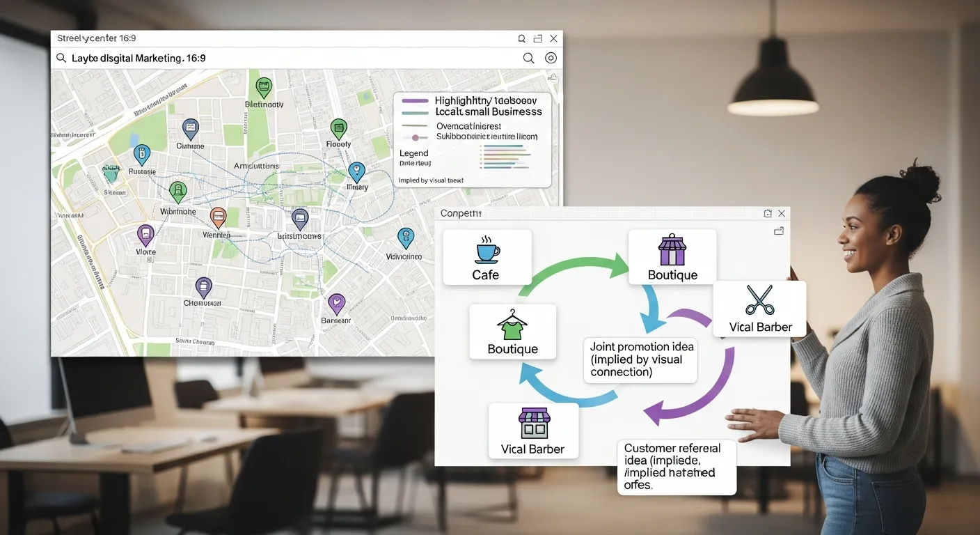Click the search field containing Marketing text
The height and width of the screenshot is (535, 980).
278,59
